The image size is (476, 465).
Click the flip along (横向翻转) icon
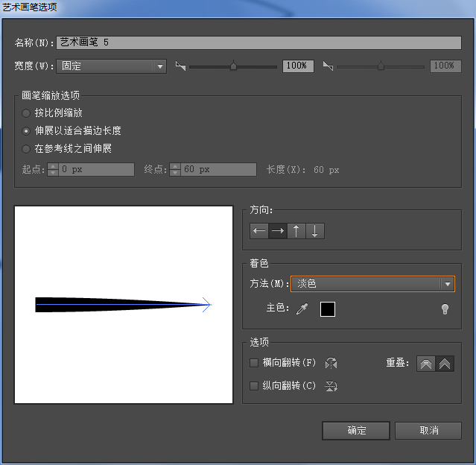pyautogui.click(x=331, y=363)
